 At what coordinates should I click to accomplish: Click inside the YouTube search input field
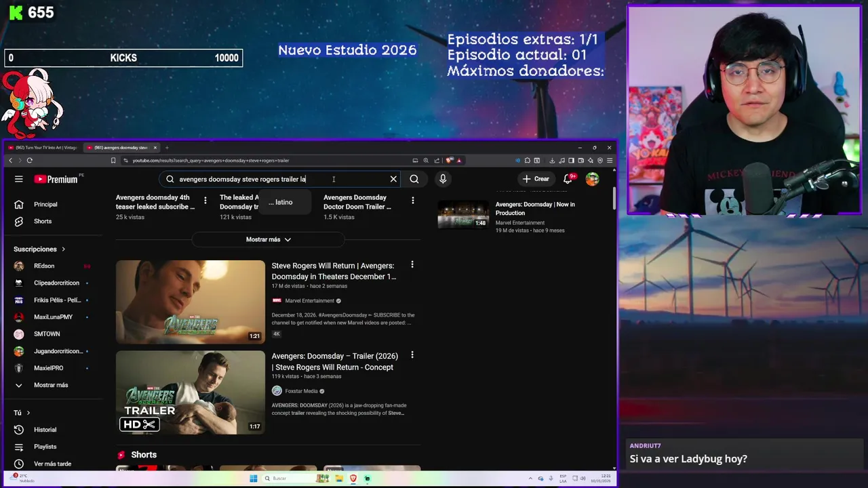pyautogui.click(x=278, y=179)
